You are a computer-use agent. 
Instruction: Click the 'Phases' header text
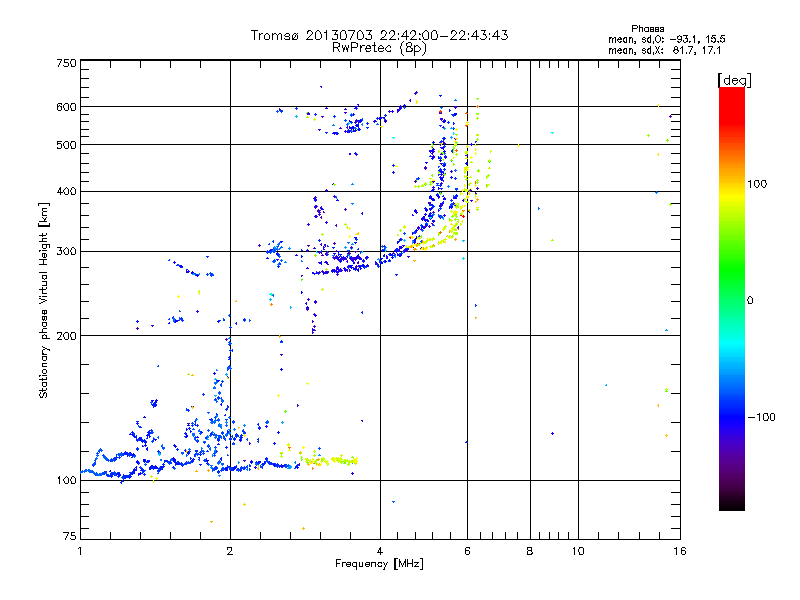pyautogui.click(x=647, y=29)
